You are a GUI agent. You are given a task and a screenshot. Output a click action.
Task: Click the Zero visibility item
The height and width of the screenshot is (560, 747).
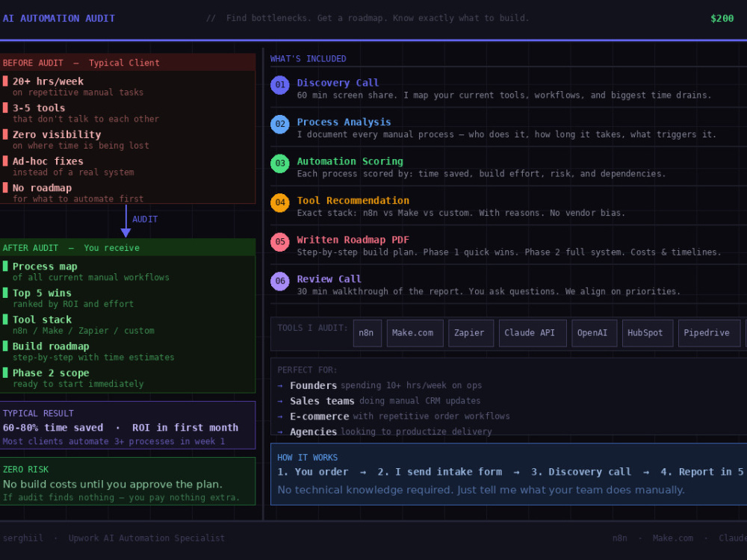pos(57,134)
